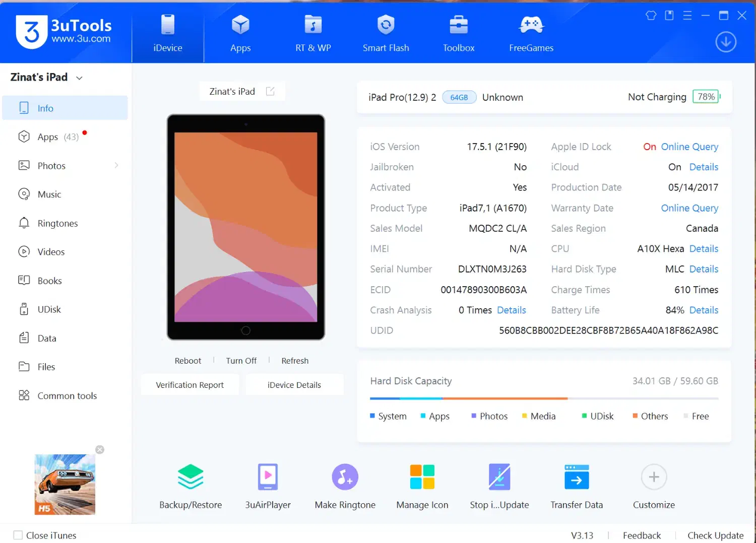Expand the Zinat's iPad device dropdown

[x=79, y=78]
